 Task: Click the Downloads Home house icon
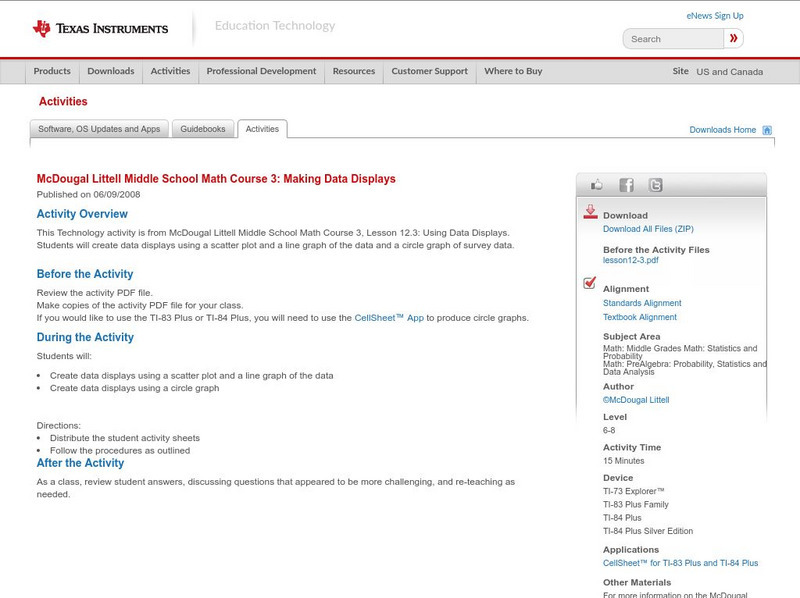pos(767,130)
